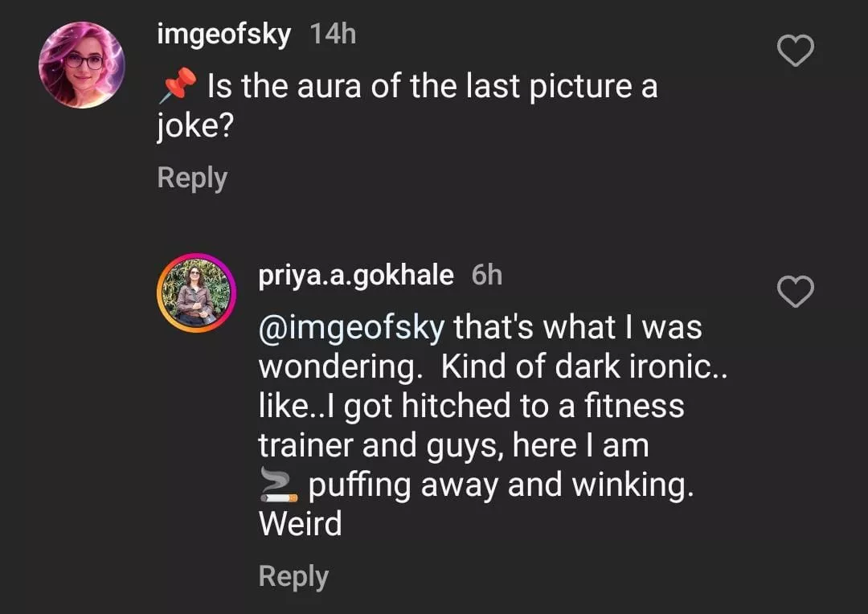Viewport: 868px width, 614px height.
Task: Click the red pin icon
Action: click(x=178, y=84)
